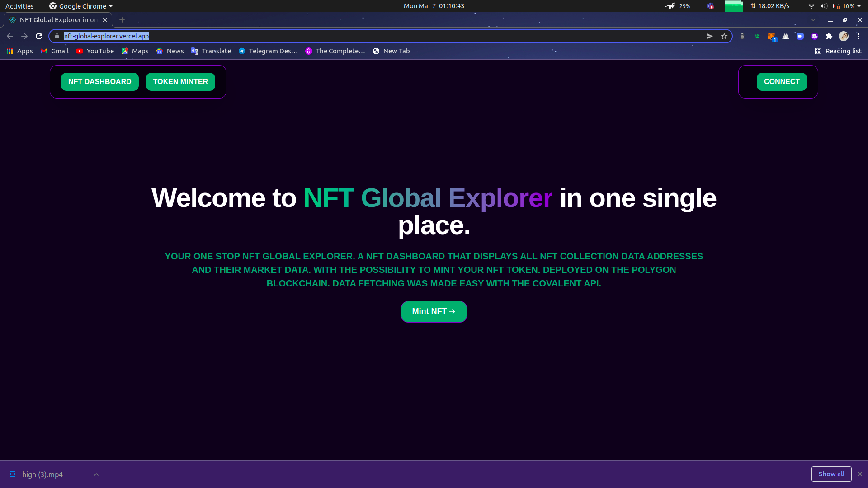Click the green paw extension icon
Screen dimensions: 868x488
pyautogui.click(x=757, y=36)
